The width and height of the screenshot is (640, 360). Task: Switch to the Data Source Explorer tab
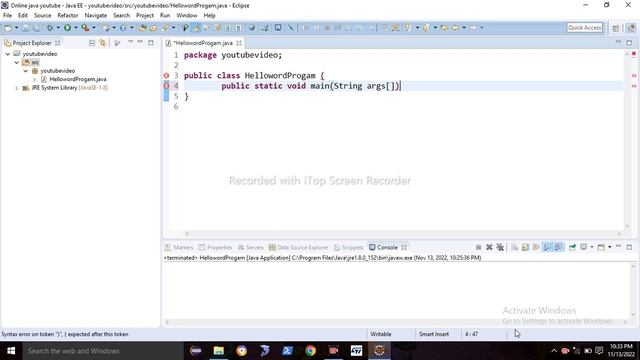point(298,247)
